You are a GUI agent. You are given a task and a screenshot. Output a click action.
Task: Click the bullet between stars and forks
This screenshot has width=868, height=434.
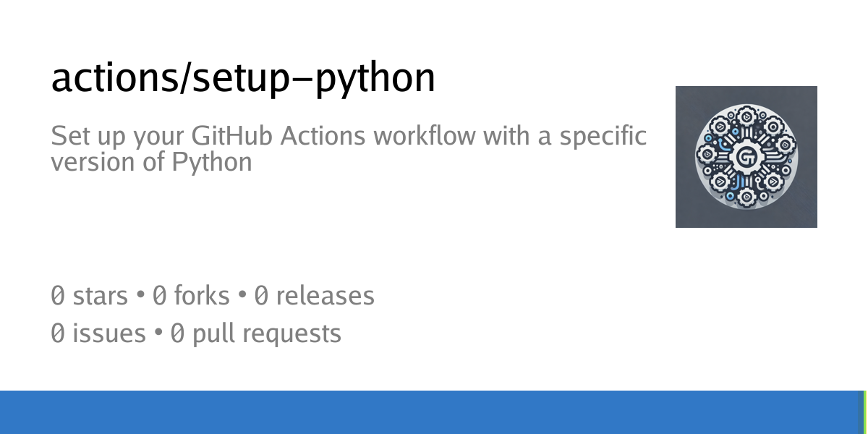[x=140, y=297]
